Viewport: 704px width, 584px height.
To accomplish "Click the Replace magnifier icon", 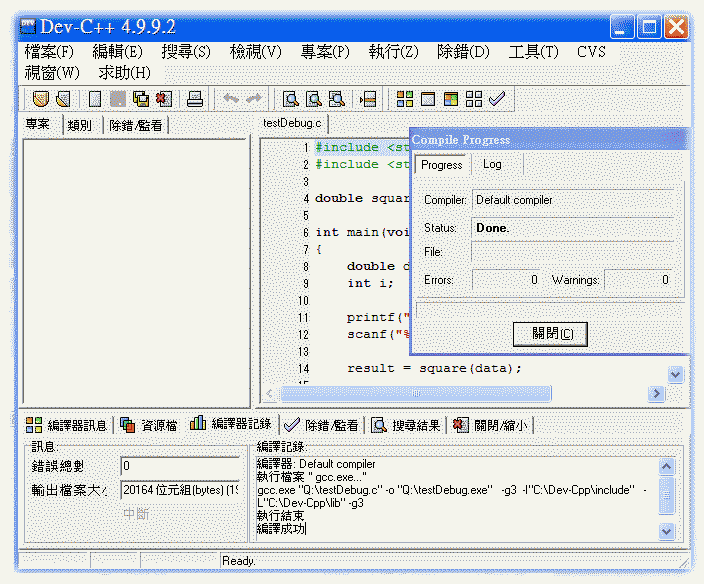I will [313, 99].
